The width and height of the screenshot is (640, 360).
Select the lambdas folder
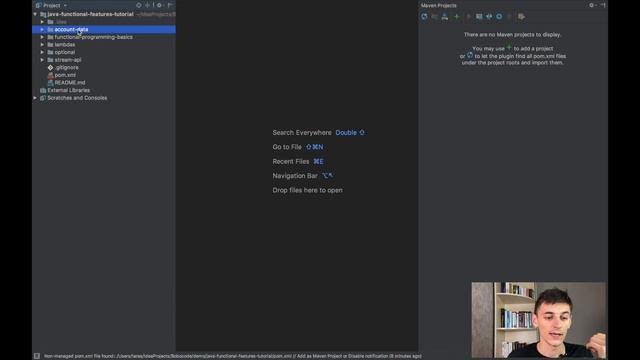tap(65, 44)
